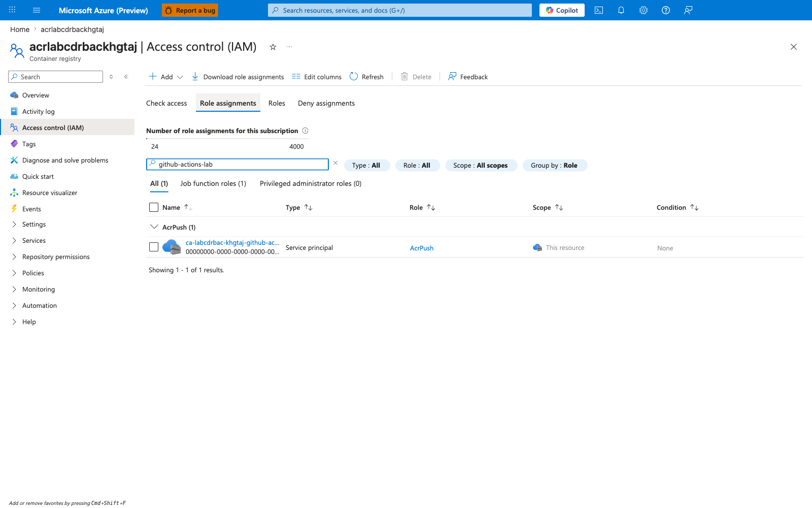Open portal settings gear

(644, 10)
